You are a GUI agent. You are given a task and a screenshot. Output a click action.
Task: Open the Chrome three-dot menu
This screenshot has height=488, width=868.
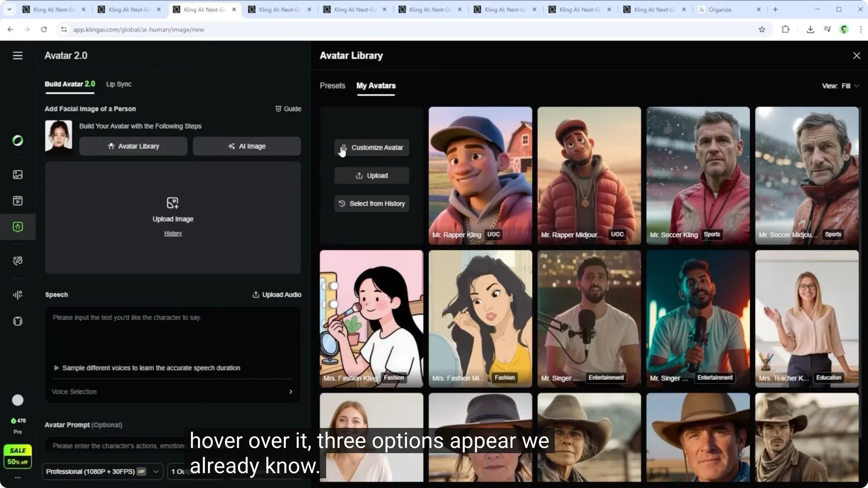[860, 29]
